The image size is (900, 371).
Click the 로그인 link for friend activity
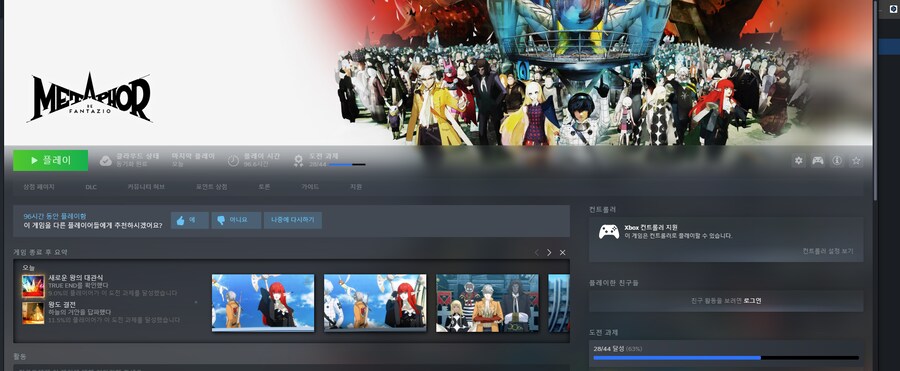(x=752, y=301)
